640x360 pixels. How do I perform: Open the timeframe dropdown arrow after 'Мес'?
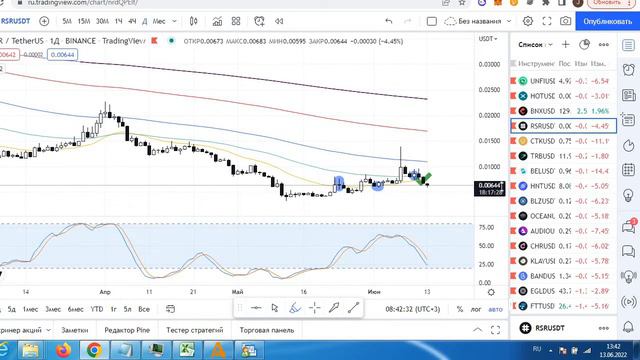point(174,21)
